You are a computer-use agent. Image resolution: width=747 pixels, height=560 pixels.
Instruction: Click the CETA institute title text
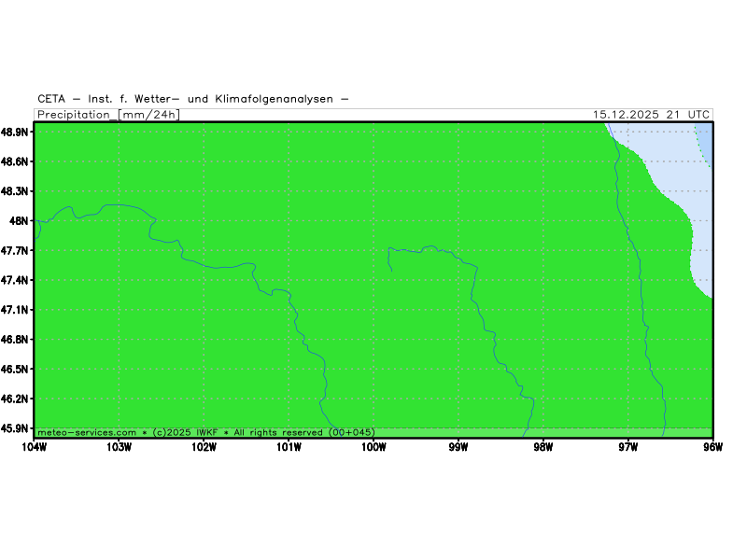[193, 98]
